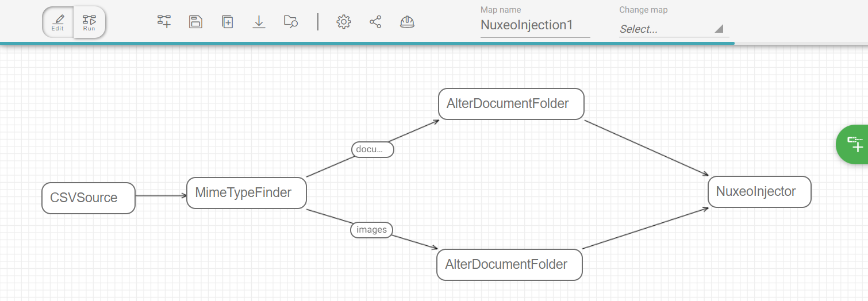Image resolution: width=868 pixels, height=301 pixels.
Task: Select the CSVSource node
Action: (x=89, y=198)
